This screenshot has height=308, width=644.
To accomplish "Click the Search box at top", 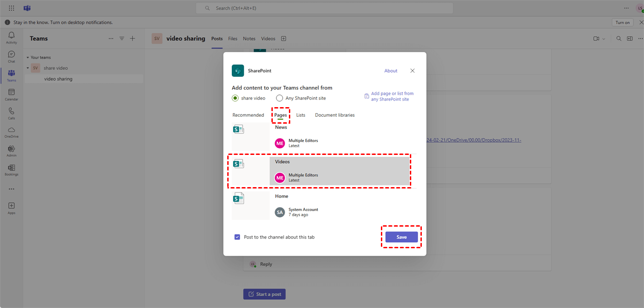I will tap(324, 8).
